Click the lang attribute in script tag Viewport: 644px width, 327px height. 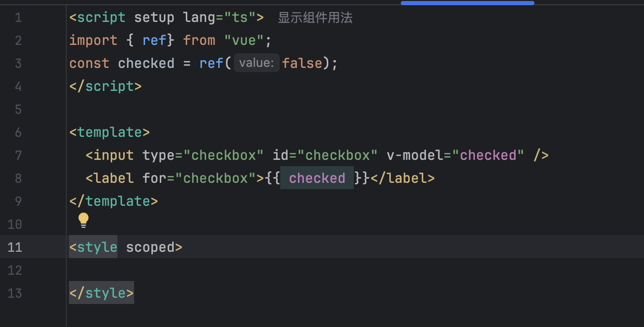(199, 17)
